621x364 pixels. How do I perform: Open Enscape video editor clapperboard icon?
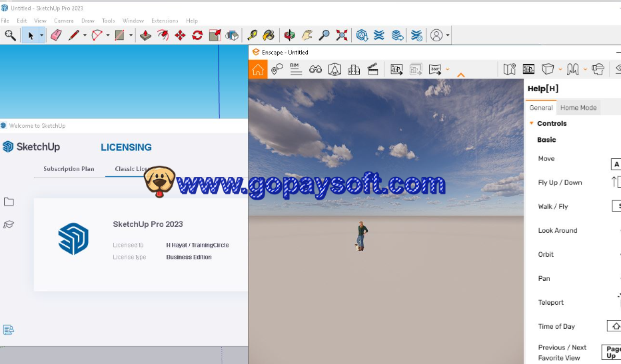point(373,69)
